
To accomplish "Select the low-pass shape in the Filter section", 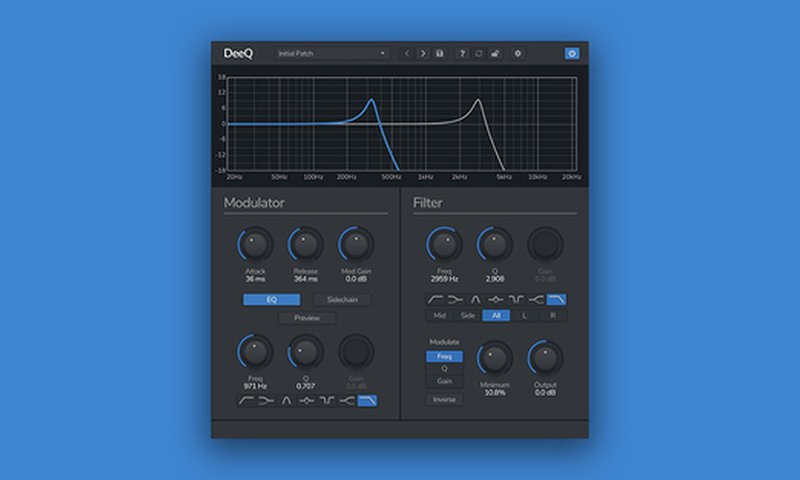I will 557,299.
